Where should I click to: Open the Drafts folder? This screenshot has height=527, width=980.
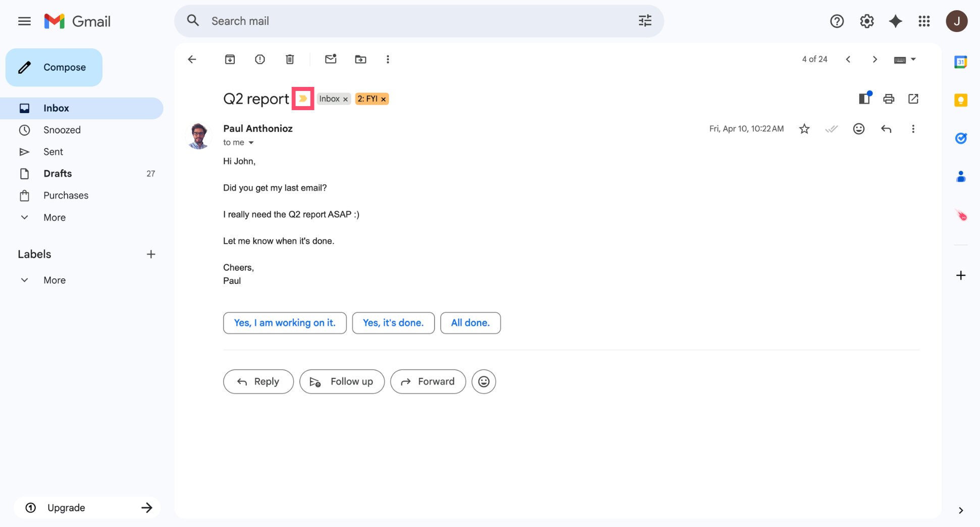[82, 173]
